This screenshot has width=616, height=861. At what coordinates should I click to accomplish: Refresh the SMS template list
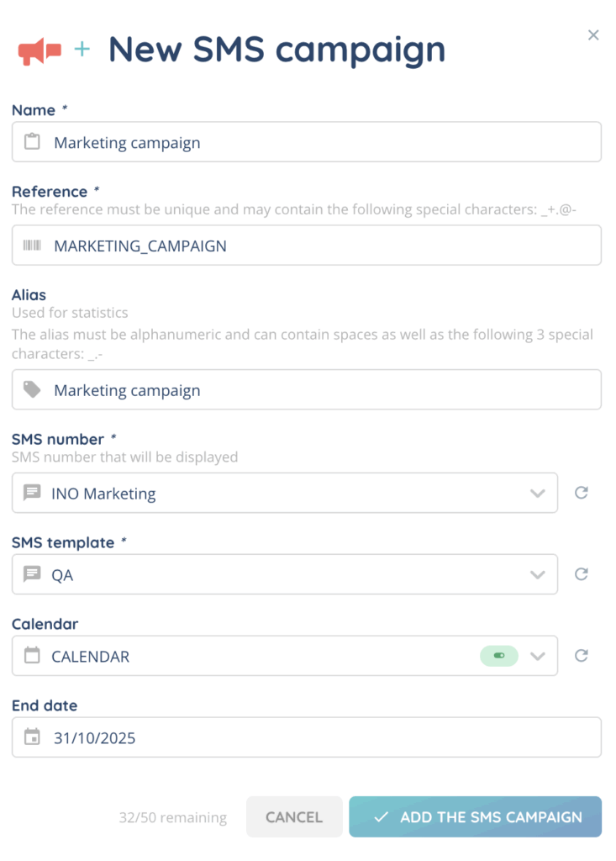[581, 574]
